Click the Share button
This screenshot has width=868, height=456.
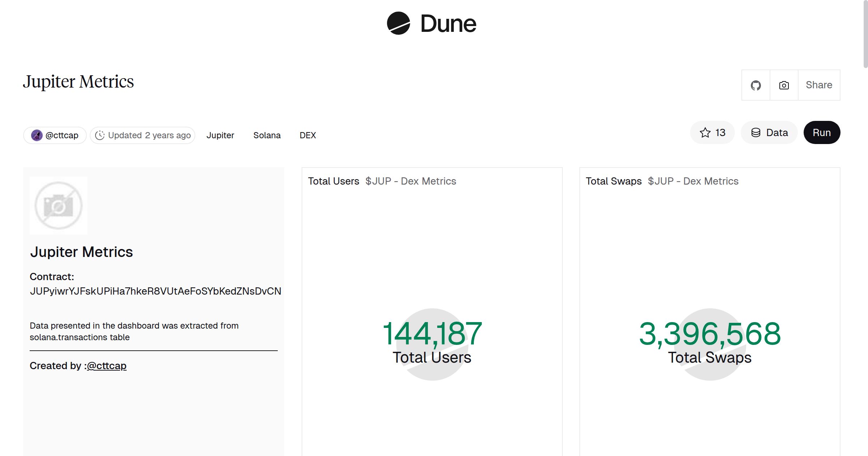coord(819,85)
